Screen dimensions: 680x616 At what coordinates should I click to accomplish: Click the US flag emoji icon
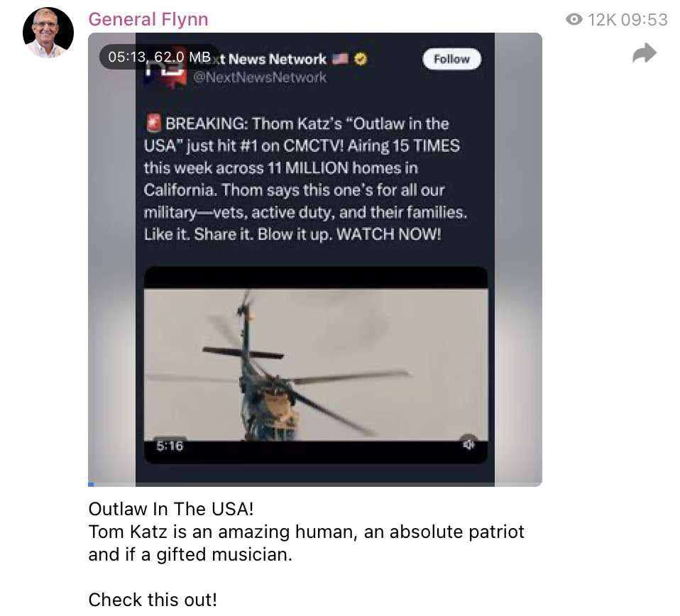341,58
